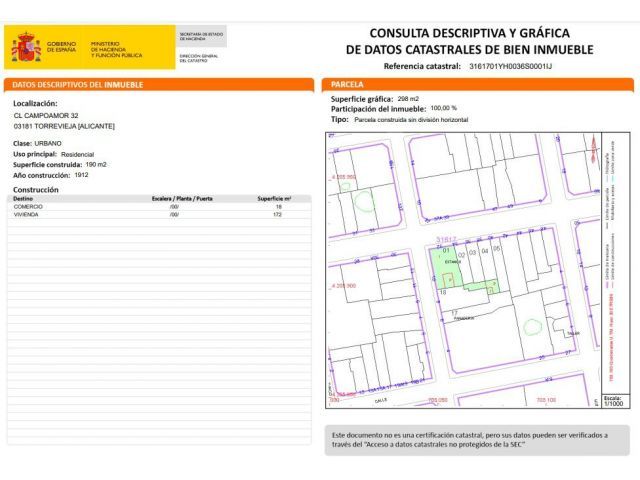Screen dimensions: 640x480
Task: Click the Spanish coat of arms emblem
Action: (x=26, y=47)
